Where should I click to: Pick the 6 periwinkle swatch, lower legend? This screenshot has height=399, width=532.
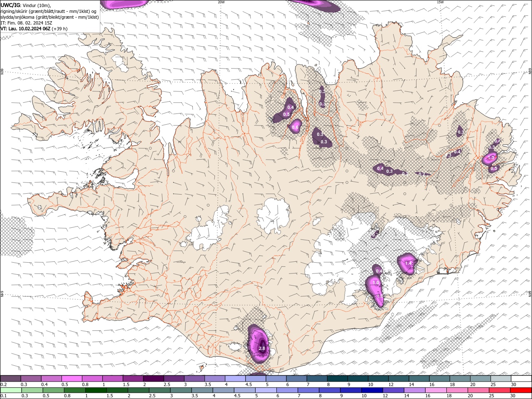pyautogui.click(x=287, y=390)
